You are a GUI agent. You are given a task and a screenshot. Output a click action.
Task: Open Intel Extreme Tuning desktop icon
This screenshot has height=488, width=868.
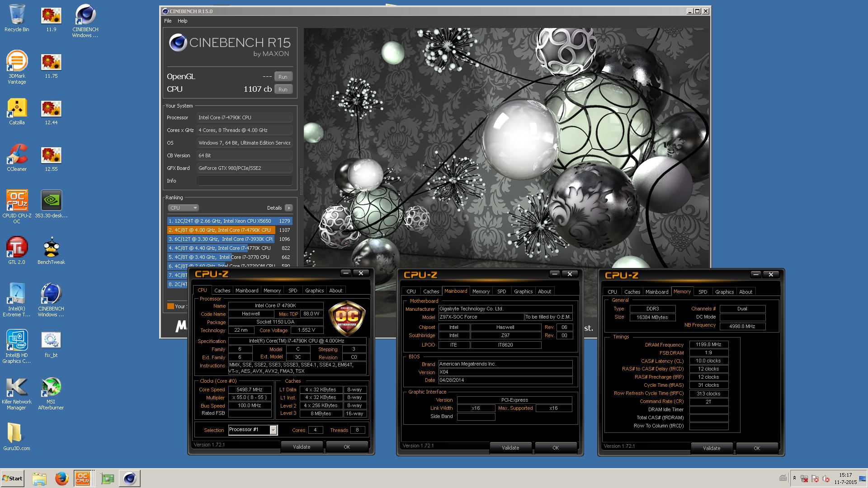click(x=17, y=300)
